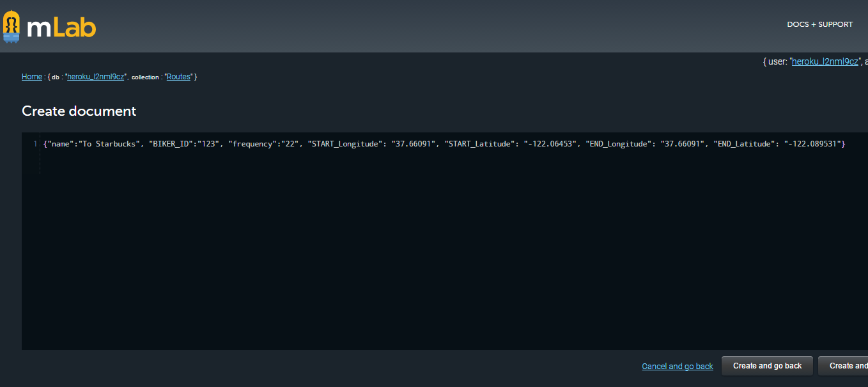Open the user heroku_l2nml9cz link at top right
This screenshot has width=868, height=387.
pos(825,62)
